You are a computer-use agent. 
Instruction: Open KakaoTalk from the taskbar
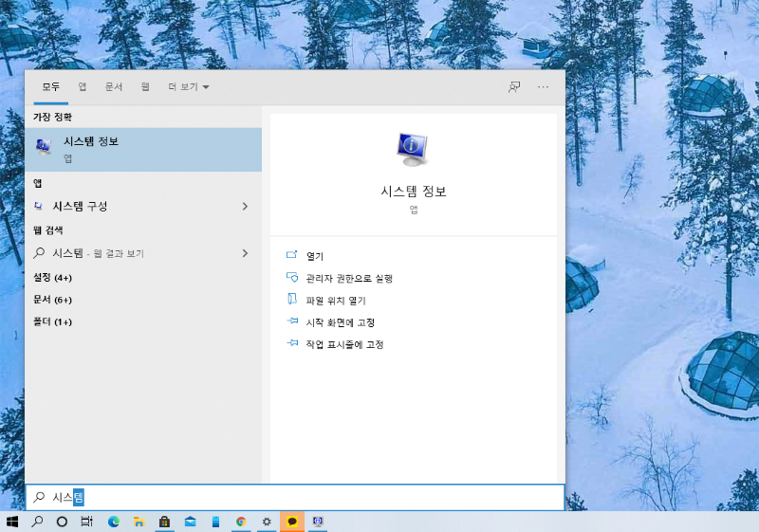292,522
